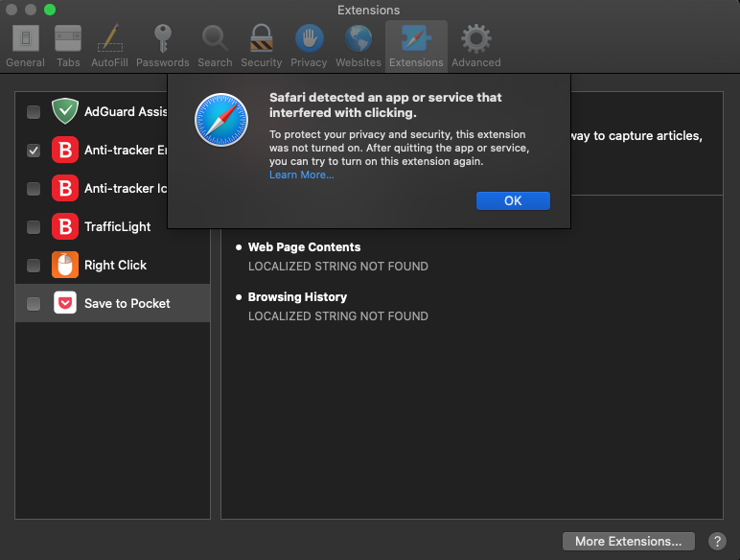This screenshot has width=740, height=560.
Task: Click the Anti-tracker Er extension icon
Action: pos(65,150)
